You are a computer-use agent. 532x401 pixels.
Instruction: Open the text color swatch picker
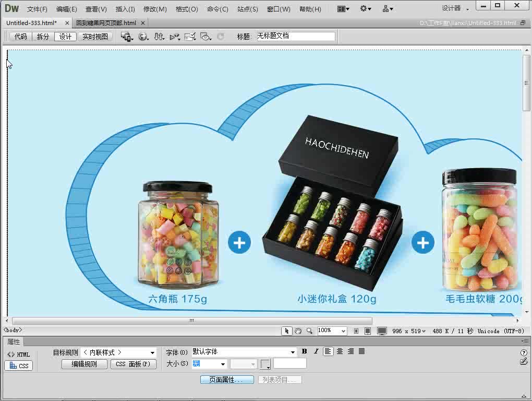[x=265, y=364]
